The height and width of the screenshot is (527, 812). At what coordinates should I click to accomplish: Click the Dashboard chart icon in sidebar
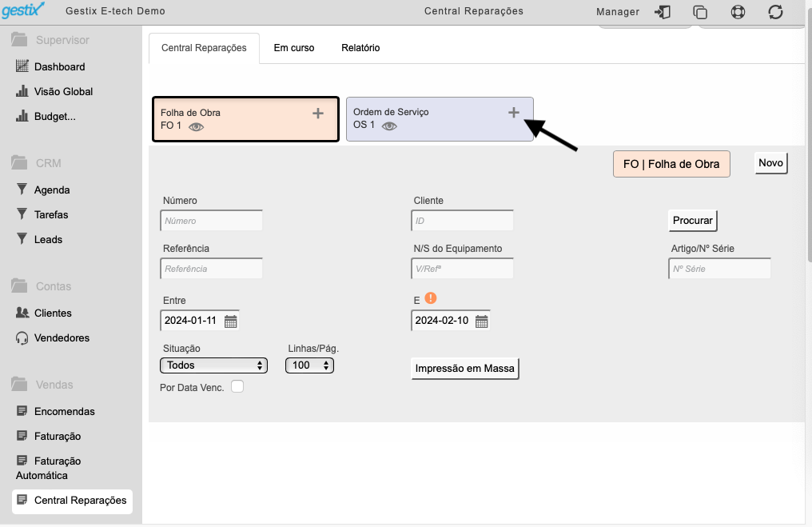22,66
